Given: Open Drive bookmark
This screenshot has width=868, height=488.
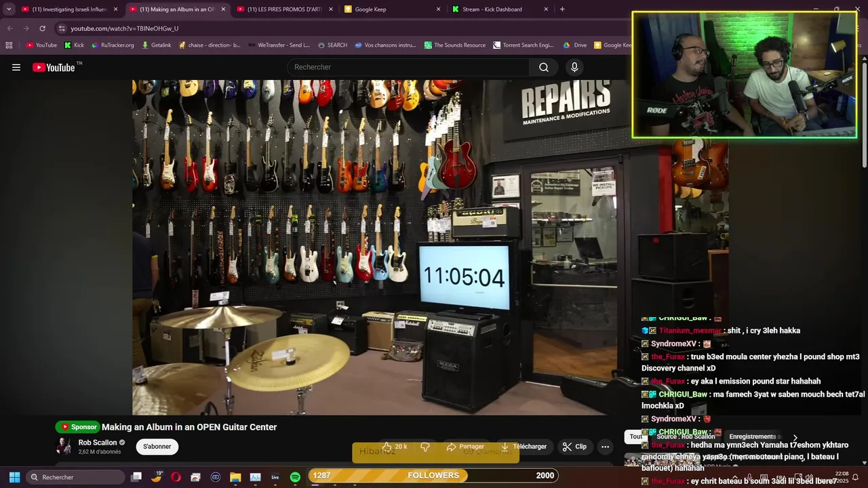Looking at the screenshot, I should click(574, 45).
